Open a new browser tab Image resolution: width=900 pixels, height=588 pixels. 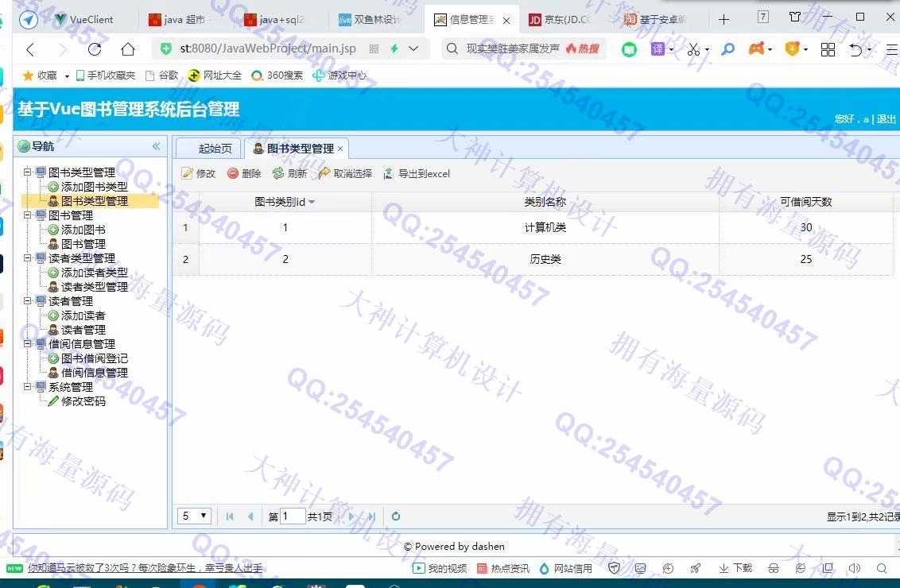point(723,20)
